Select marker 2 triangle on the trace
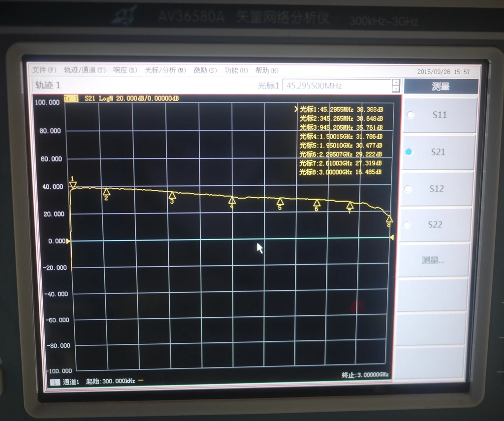This screenshot has height=421, width=504. coord(106,192)
